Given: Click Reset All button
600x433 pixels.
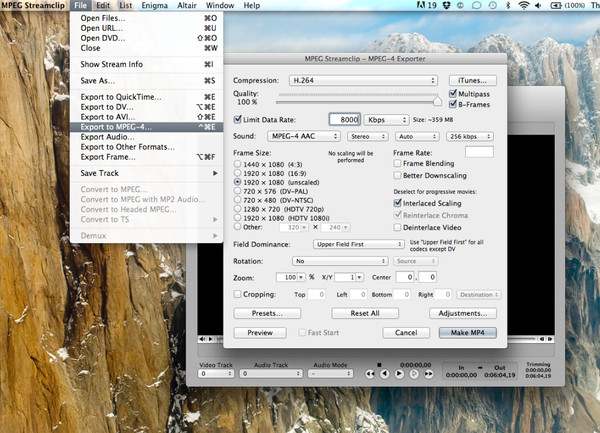Looking at the screenshot, I should [365, 313].
